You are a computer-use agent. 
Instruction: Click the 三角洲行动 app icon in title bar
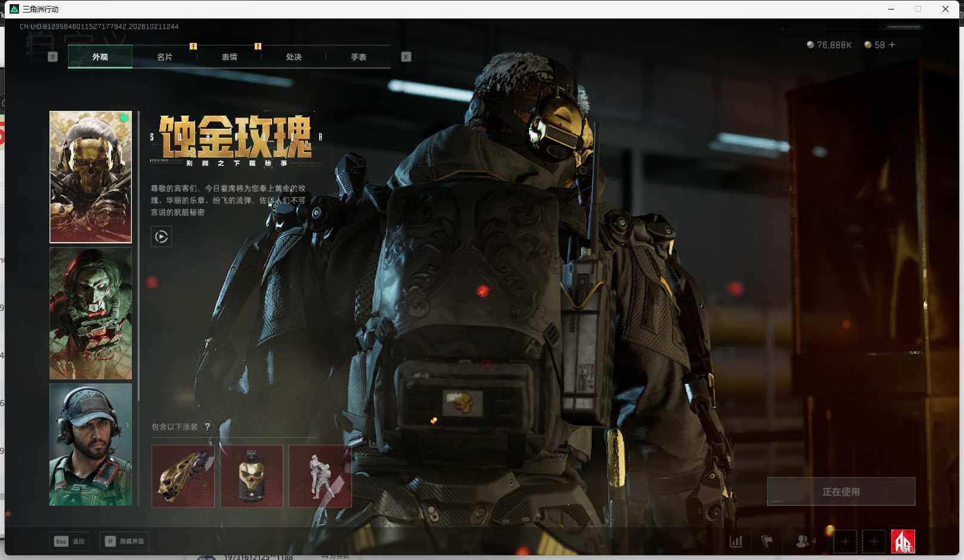[x=14, y=9]
